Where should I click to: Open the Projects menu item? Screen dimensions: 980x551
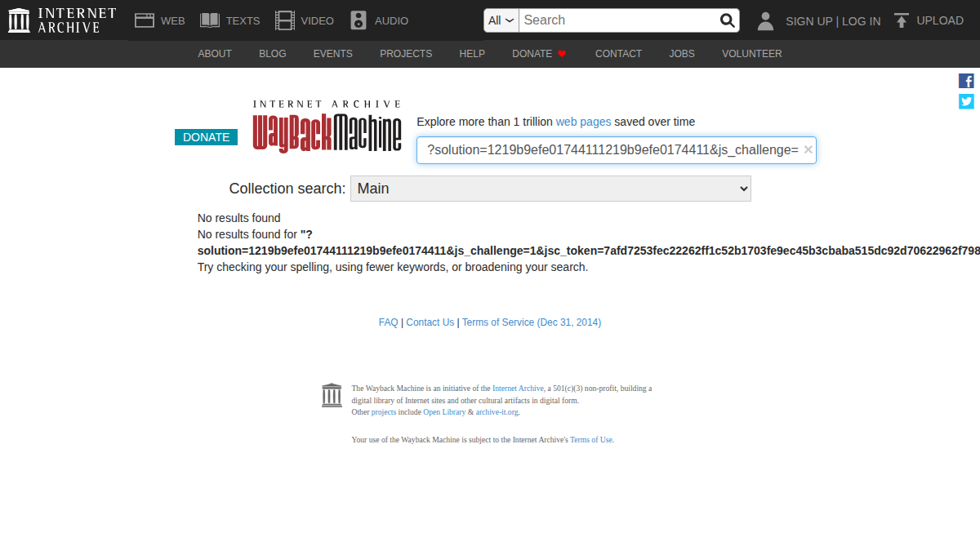(406, 54)
